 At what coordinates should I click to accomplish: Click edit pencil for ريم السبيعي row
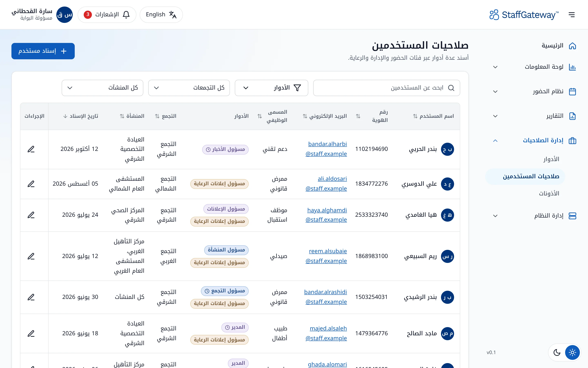[x=31, y=256]
